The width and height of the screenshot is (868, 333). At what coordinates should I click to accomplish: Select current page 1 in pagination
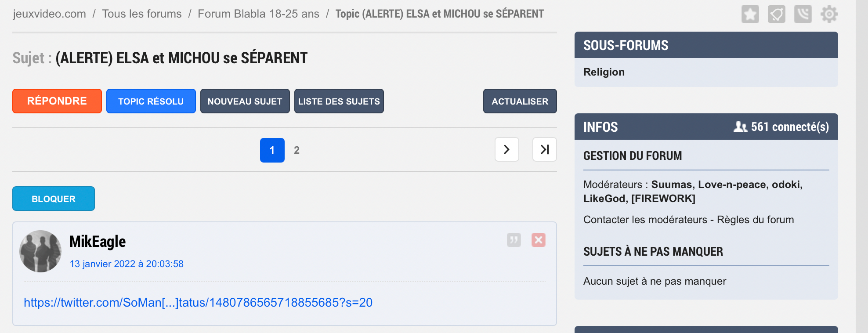click(x=272, y=150)
